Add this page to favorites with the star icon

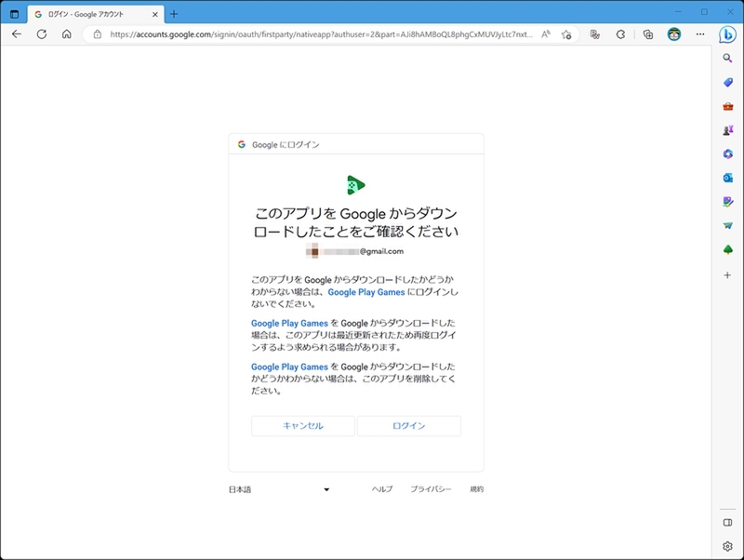(566, 34)
